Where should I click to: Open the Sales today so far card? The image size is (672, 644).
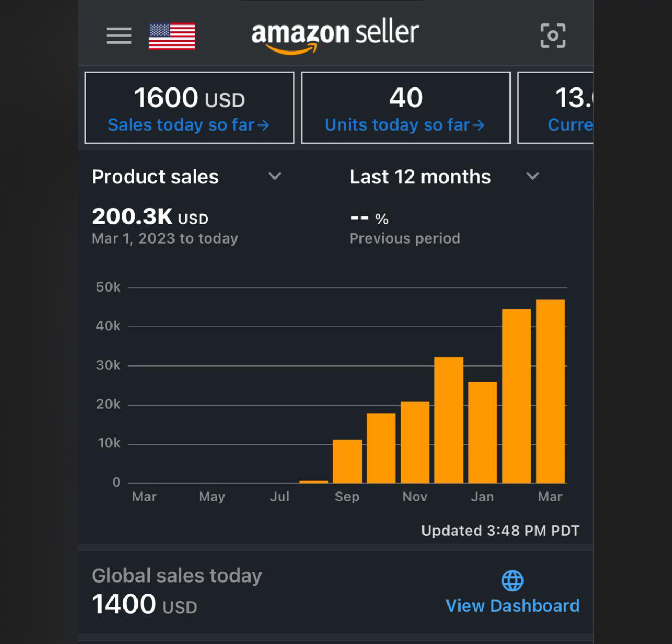pos(190,108)
